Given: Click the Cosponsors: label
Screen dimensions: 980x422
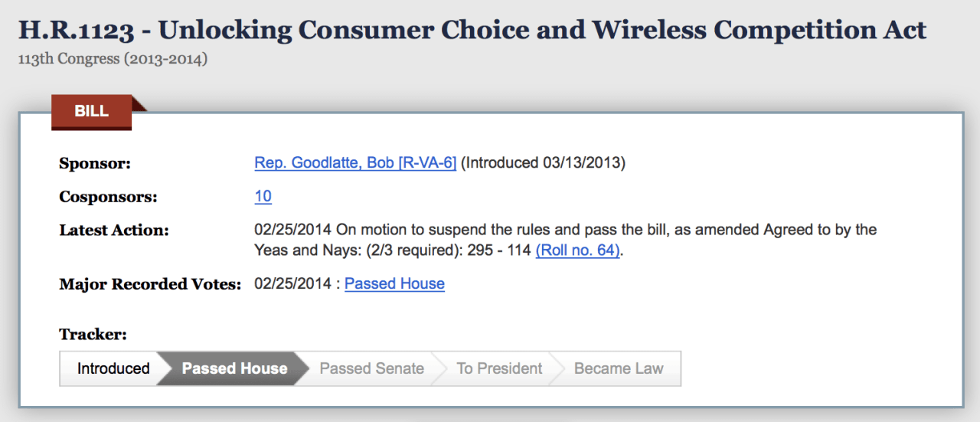Looking at the screenshot, I should [108, 198].
